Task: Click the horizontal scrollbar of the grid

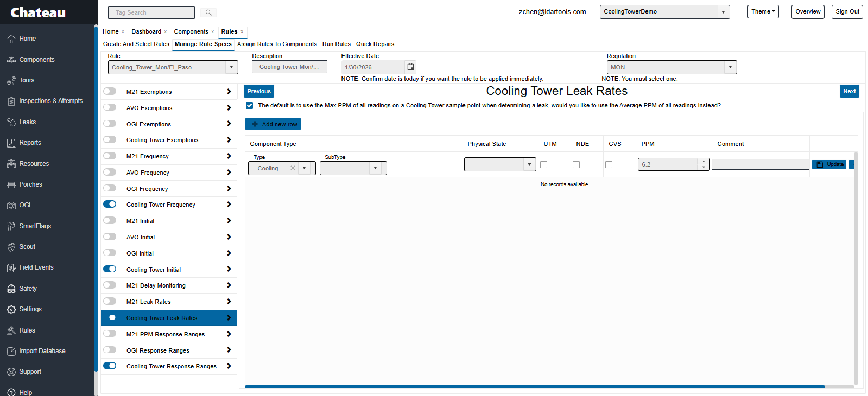Action: click(x=535, y=387)
